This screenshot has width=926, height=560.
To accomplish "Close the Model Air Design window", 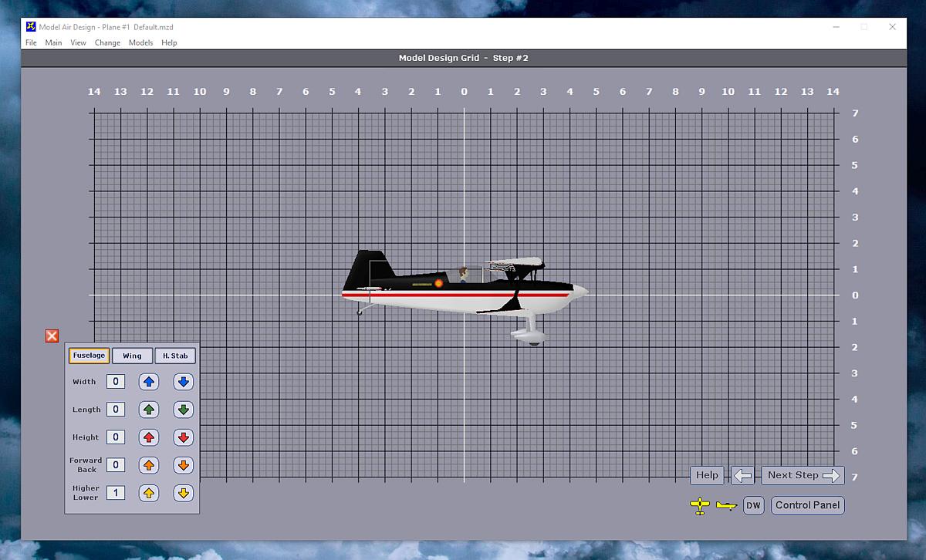I will point(892,27).
